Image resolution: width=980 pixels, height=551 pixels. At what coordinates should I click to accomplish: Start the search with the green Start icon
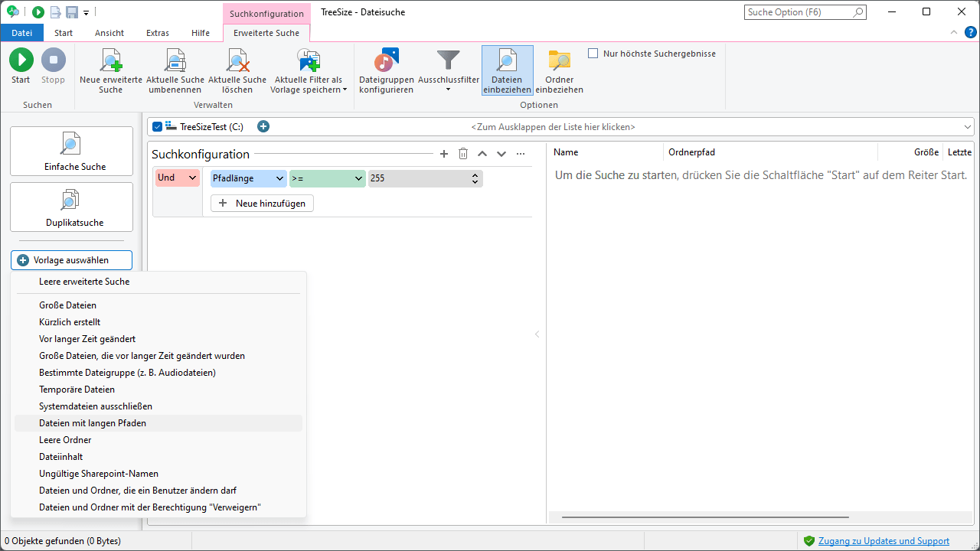pos(21,60)
